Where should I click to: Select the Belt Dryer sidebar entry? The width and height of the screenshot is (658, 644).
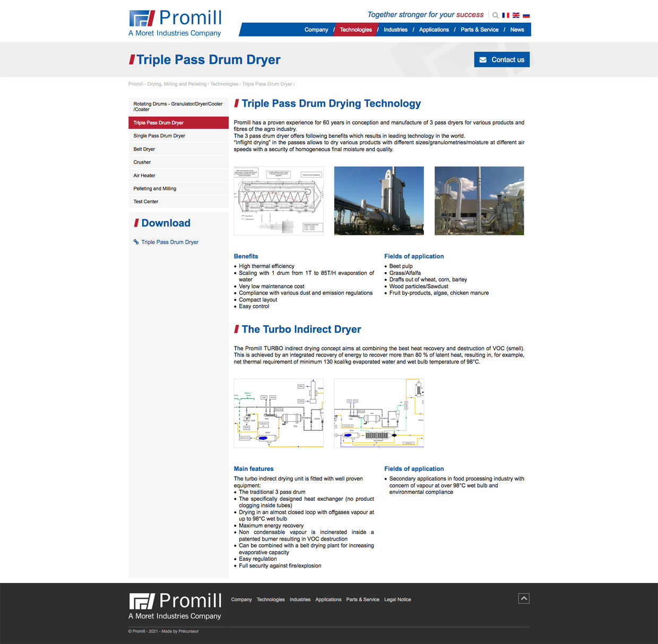pyautogui.click(x=144, y=149)
